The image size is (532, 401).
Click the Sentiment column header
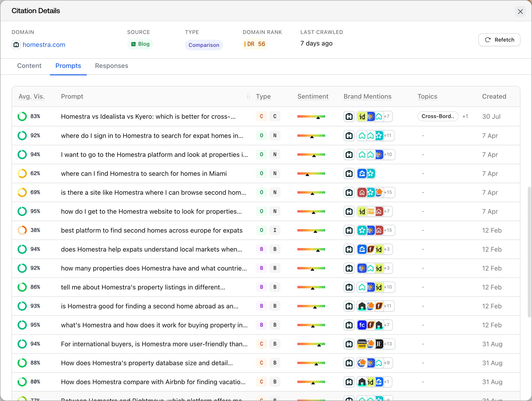pos(313,97)
